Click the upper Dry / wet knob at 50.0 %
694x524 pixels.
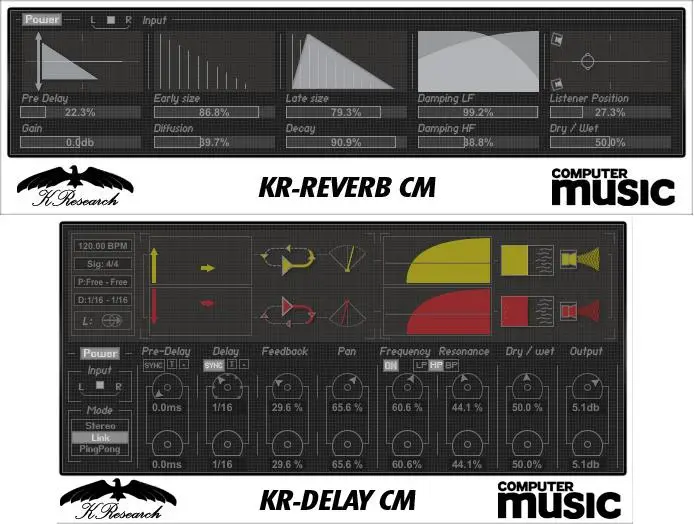pyautogui.click(x=527, y=387)
